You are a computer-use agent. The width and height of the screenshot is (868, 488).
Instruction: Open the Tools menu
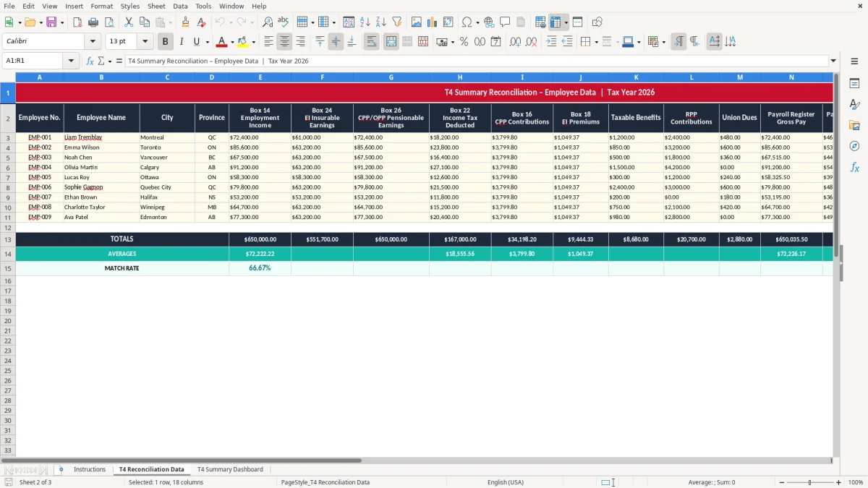203,6
